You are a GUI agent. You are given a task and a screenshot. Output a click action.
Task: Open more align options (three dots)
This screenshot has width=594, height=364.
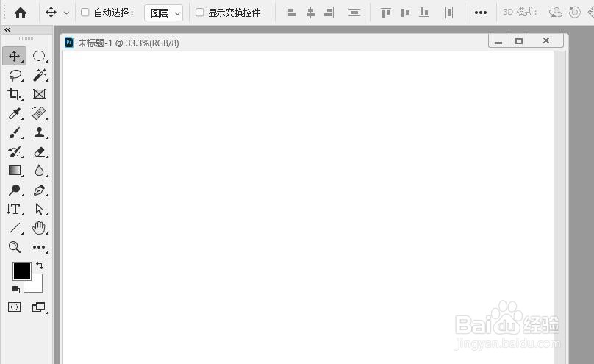pyautogui.click(x=480, y=13)
